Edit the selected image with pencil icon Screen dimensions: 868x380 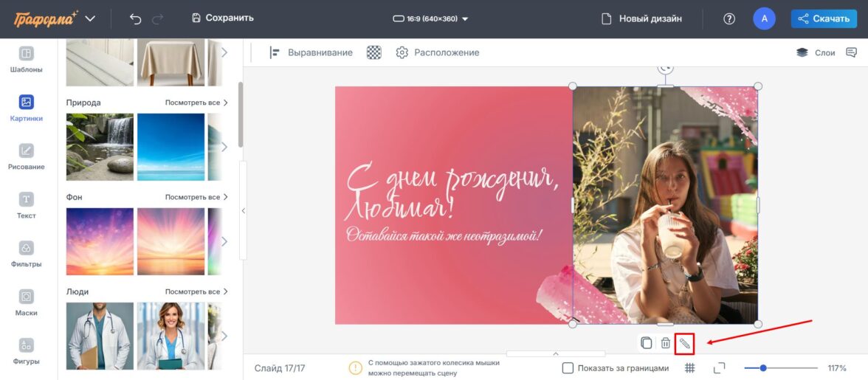[685, 344]
